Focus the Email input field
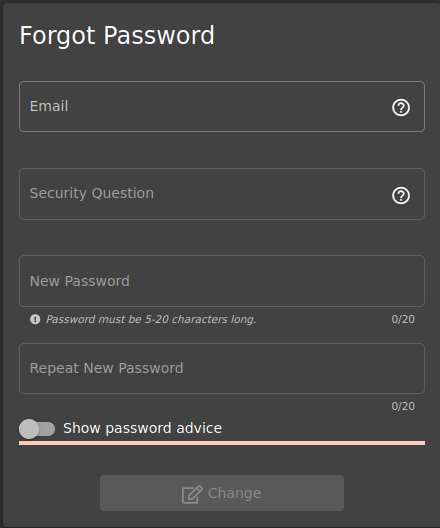The height and width of the screenshot is (528, 440). tap(222, 106)
